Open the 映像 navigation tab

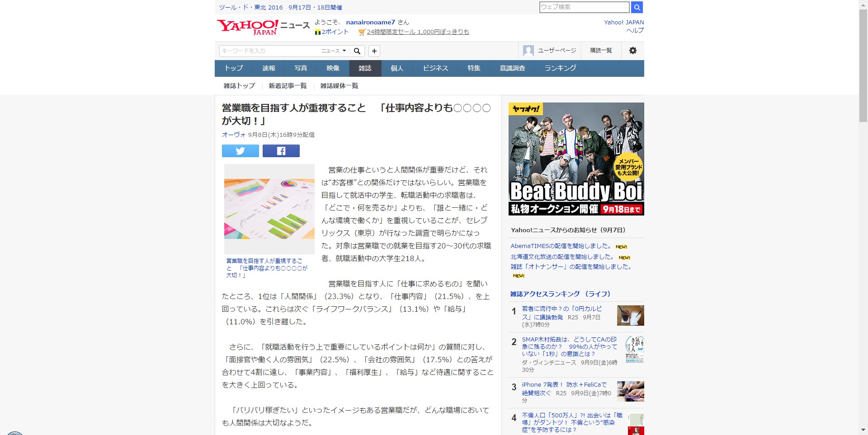click(333, 68)
